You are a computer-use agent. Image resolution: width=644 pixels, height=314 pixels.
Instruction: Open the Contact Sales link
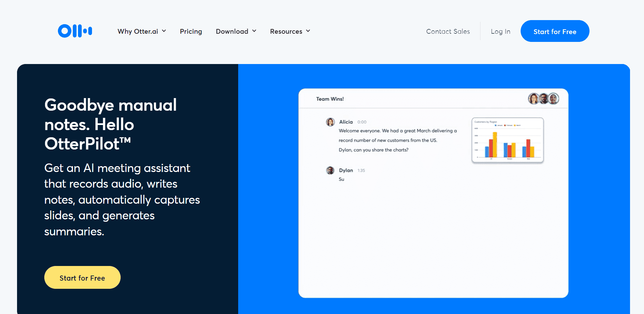(448, 31)
